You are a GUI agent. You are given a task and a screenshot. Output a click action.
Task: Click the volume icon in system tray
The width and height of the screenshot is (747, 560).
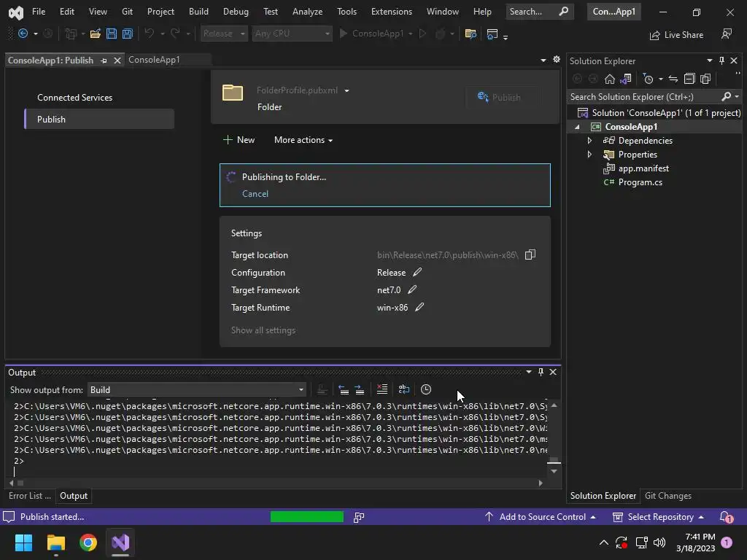pyautogui.click(x=659, y=542)
